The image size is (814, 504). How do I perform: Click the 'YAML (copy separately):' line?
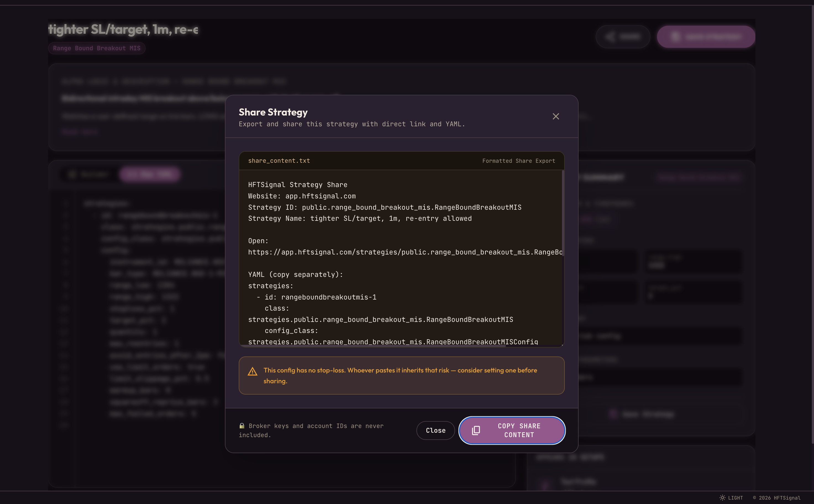click(295, 275)
